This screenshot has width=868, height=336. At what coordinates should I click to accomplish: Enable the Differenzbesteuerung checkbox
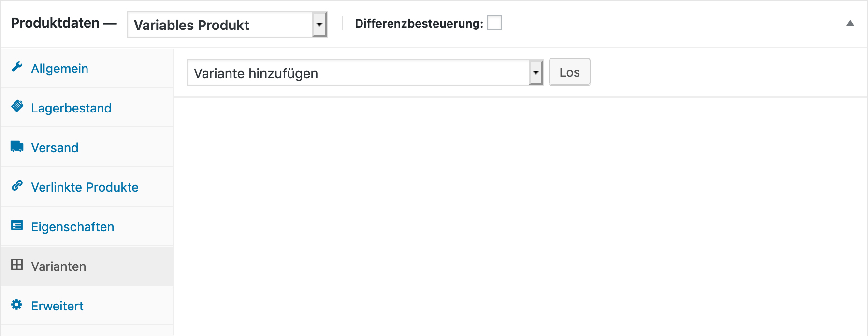tap(494, 23)
